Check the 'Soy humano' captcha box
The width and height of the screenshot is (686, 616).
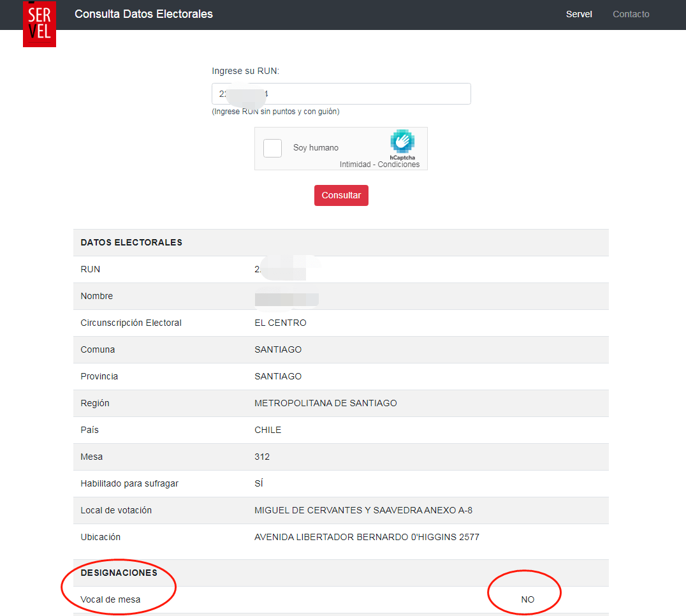pyautogui.click(x=272, y=148)
